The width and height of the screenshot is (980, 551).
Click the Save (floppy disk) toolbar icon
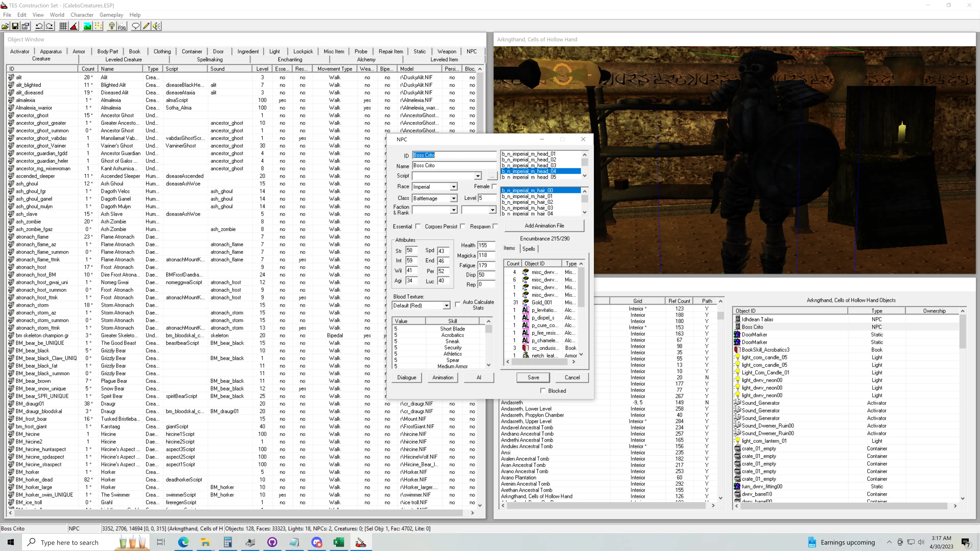tap(15, 26)
